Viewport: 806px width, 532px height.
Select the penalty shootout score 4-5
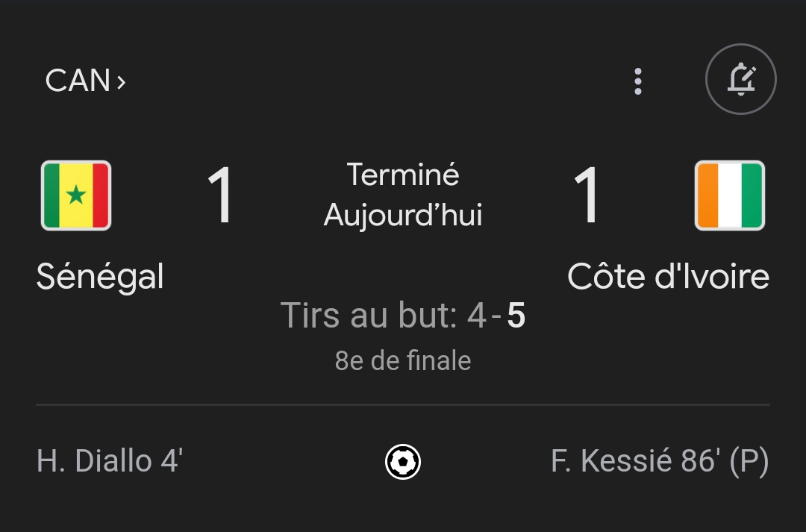[403, 316]
